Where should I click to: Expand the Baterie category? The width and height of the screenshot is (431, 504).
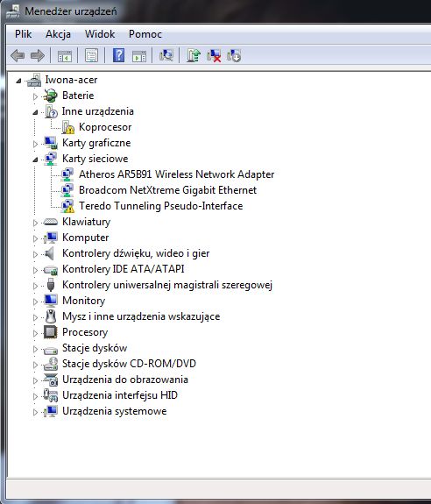35,96
